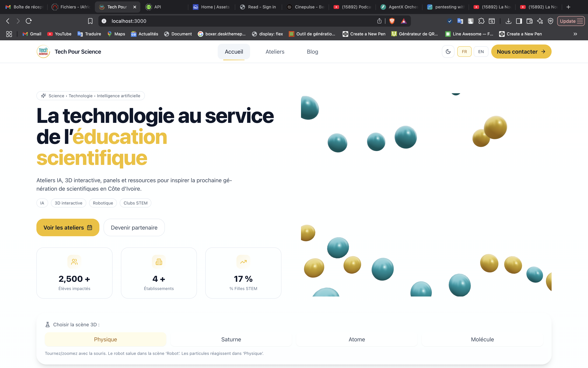Click the Voir les ateliers button
This screenshot has height=368, width=588.
pos(68,227)
